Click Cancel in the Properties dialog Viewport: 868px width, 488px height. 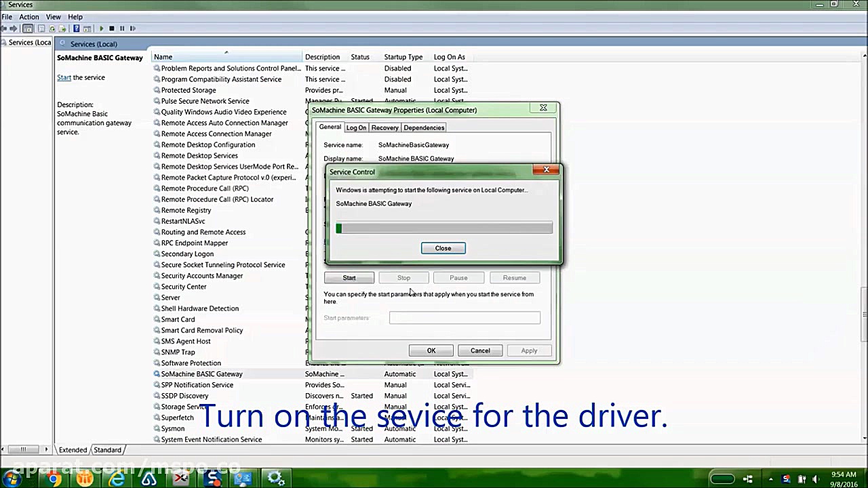click(x=480, y=350)
